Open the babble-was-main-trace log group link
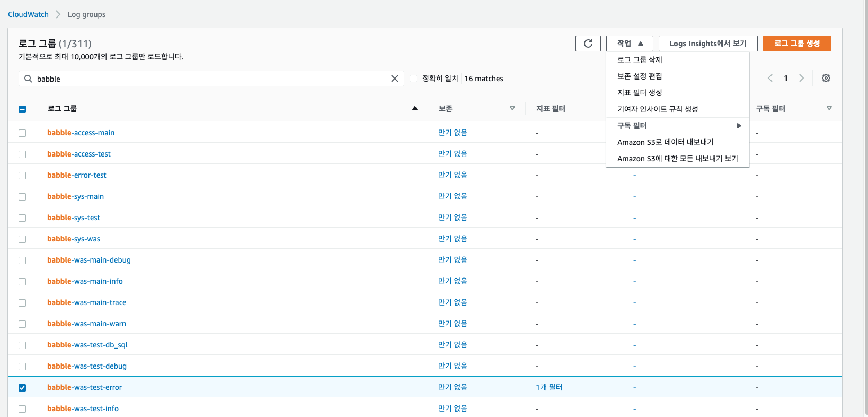This screenshot has height=417, width=868. point(86,302)
